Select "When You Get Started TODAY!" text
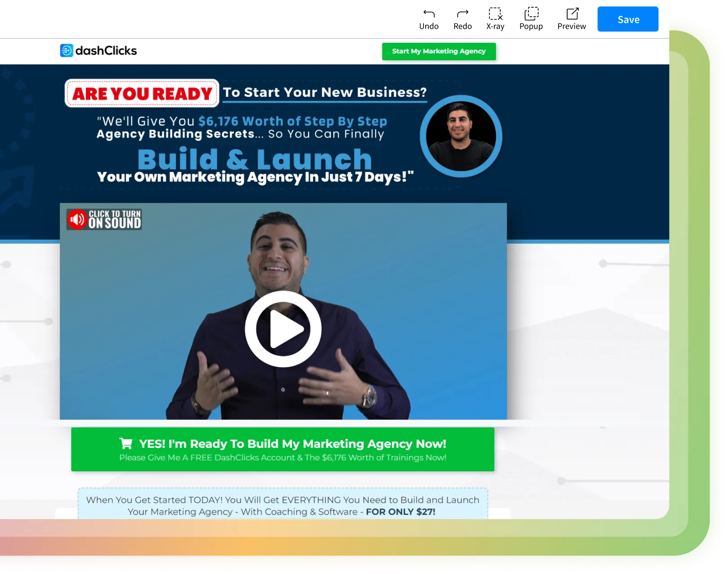The height and width of the screenshot is (574, 728). coord(155,500)
